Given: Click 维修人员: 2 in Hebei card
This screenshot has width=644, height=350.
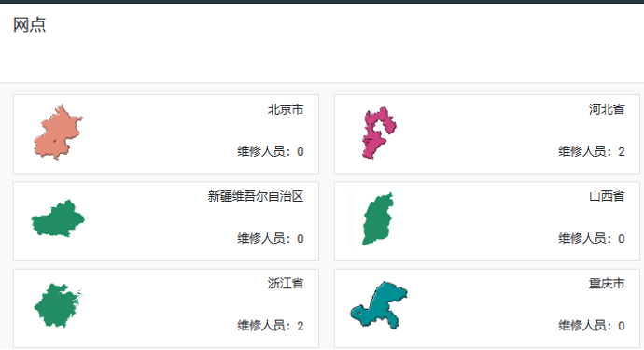Looking at the screenshot, I should 592,151.
